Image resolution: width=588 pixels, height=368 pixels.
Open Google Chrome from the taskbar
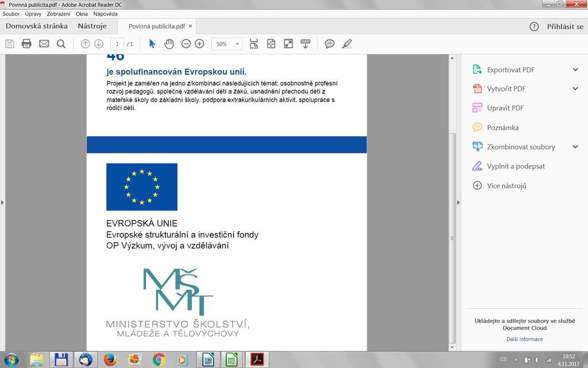[x=158, y=360]
